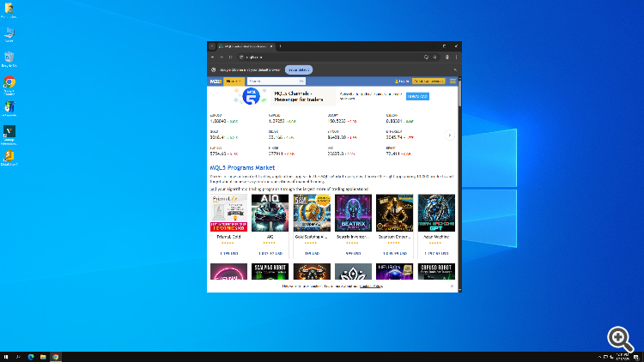Click the Set as default button
Image resolution: width=644 pixels, height=362 pixels.
pyautogui.click(x=299, y=69)
